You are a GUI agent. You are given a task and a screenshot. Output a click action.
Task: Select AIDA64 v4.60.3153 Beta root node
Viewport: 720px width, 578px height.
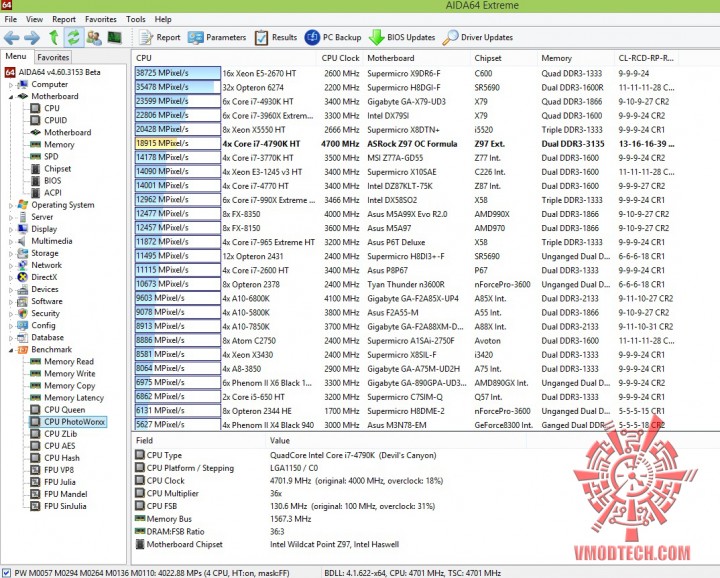[x=52, y=72]
